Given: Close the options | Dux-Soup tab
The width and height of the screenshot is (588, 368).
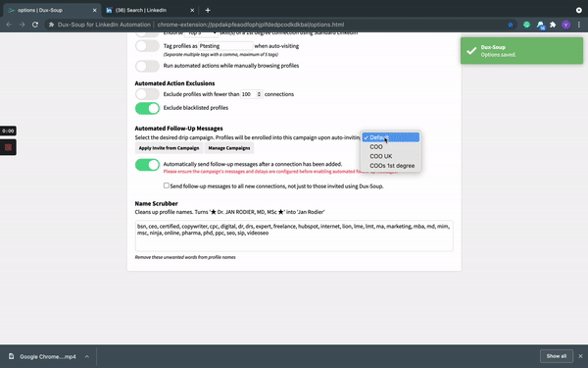Looking at the screenshot, I should pos(94,10).
